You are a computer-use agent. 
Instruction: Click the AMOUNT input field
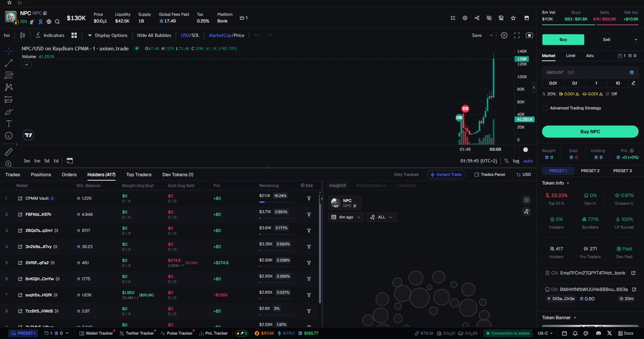click(590, 72)
